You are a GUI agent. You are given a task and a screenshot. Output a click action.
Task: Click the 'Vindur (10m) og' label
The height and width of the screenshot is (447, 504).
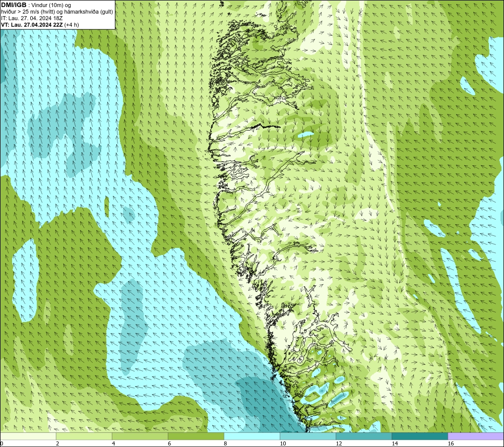[x=51, y=6]
